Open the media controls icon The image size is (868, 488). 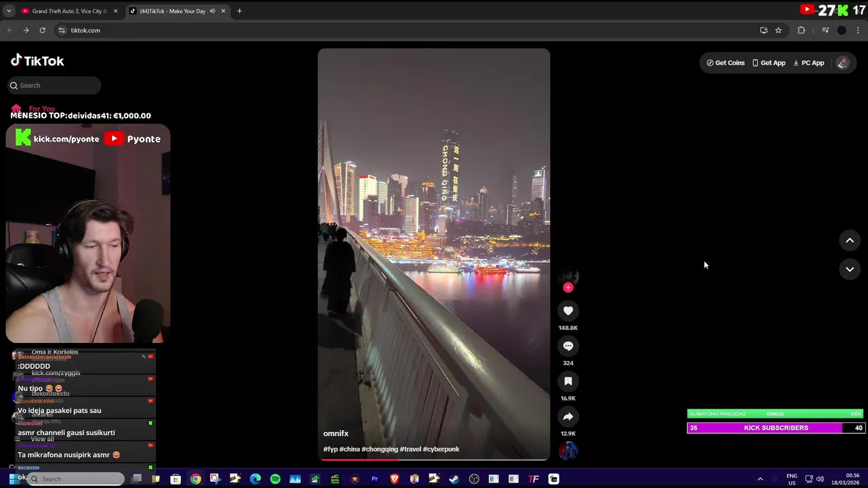tap(825, 30)
